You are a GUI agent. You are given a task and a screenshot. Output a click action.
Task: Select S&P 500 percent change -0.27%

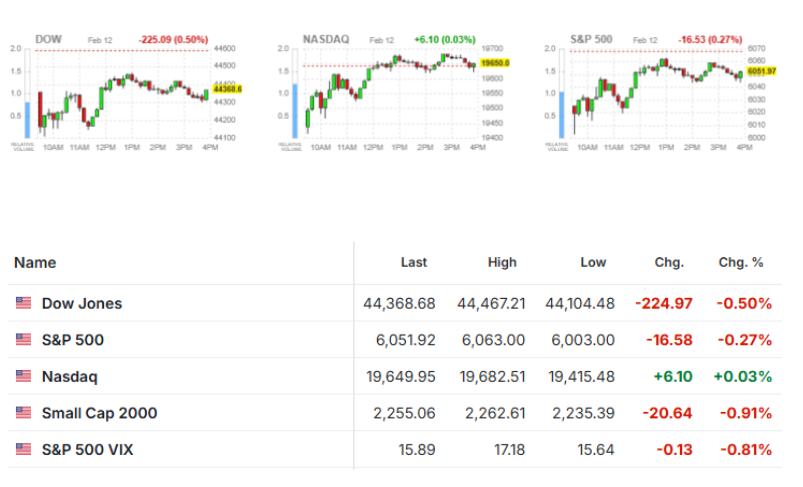pyautogui.click(x=745, y=340)
